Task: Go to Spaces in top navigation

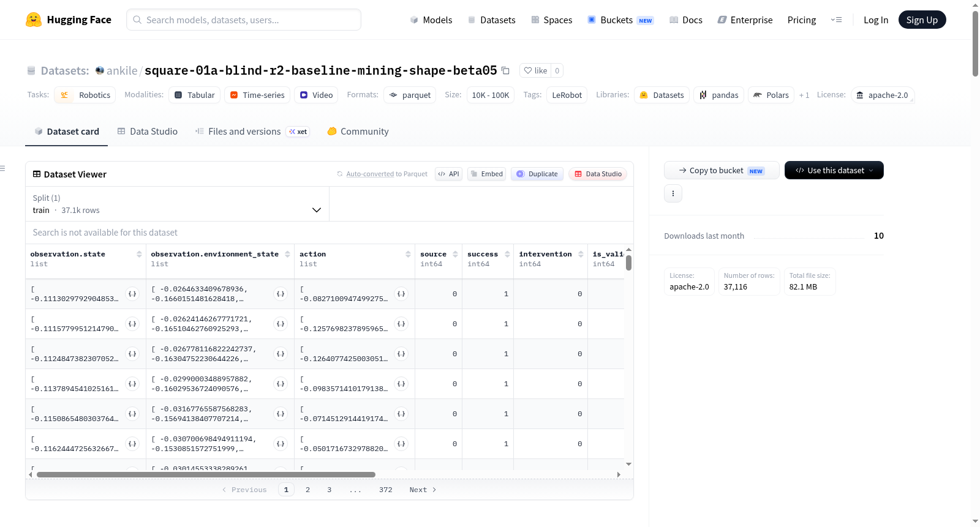Action: [552, 20]
